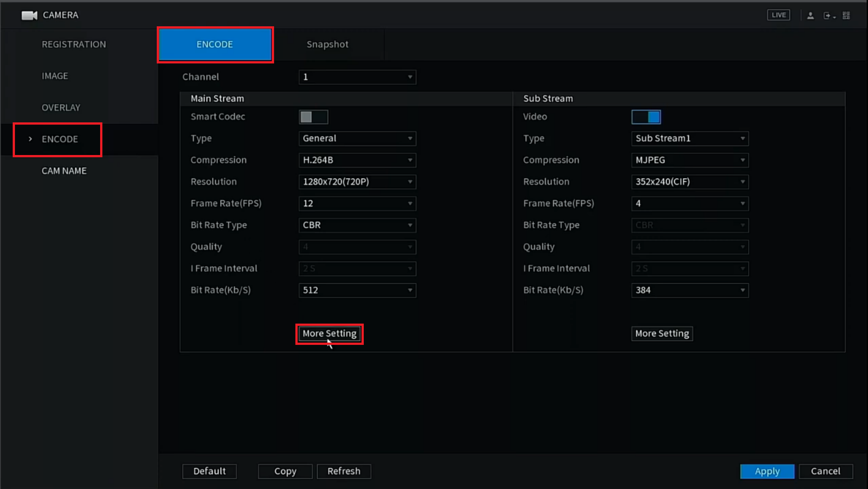
Task: Select OVERLAY in the sidebar
Action: pos(61,107)
